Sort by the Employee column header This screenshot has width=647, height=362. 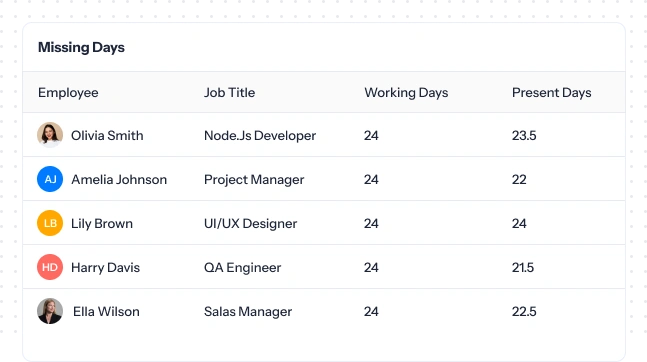pos(68,93)
